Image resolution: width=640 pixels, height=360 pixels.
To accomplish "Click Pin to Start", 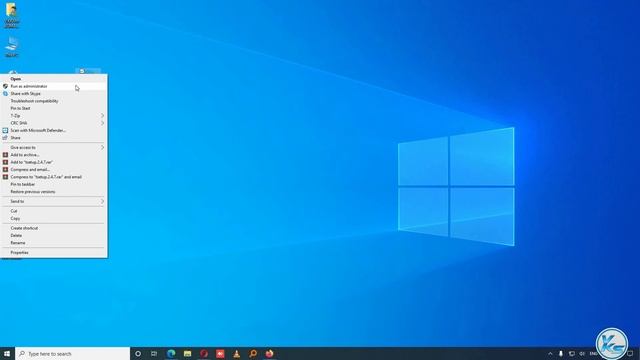I will tap(54, 108).
